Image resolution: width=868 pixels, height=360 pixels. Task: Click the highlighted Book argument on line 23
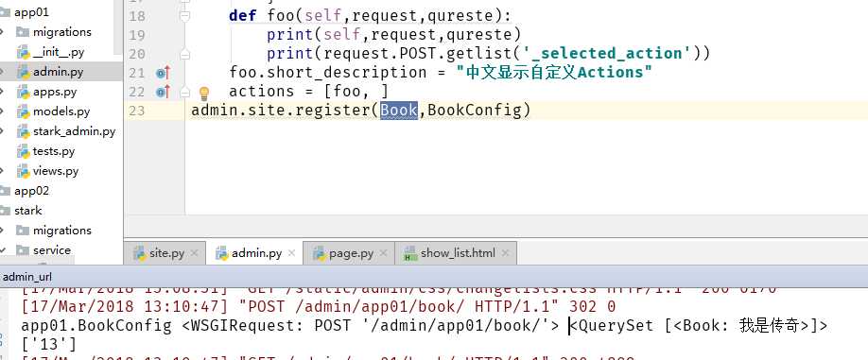point(399,110)
